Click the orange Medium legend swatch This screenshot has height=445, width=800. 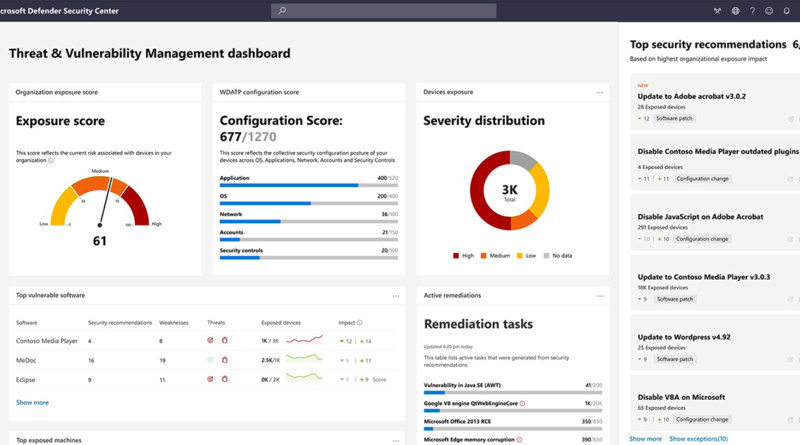(483, 256)
